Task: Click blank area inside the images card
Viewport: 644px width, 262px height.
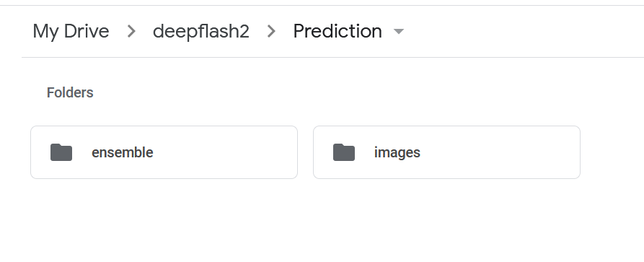Action: pos(501,152)
